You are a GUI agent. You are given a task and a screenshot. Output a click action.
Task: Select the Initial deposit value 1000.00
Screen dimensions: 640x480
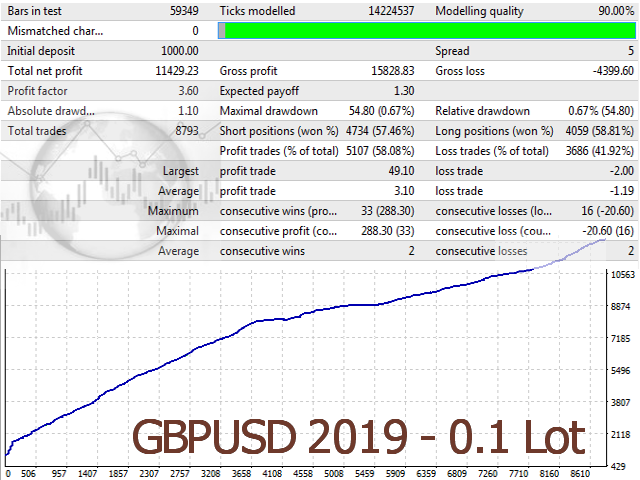click(180, 51)
